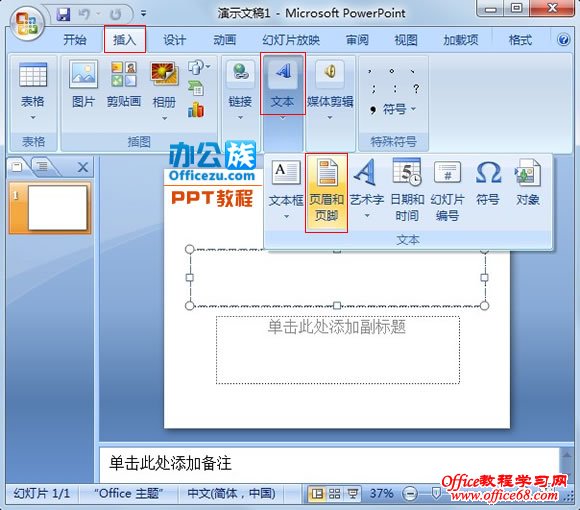Switch to the 开始 tab

[75, 40]
